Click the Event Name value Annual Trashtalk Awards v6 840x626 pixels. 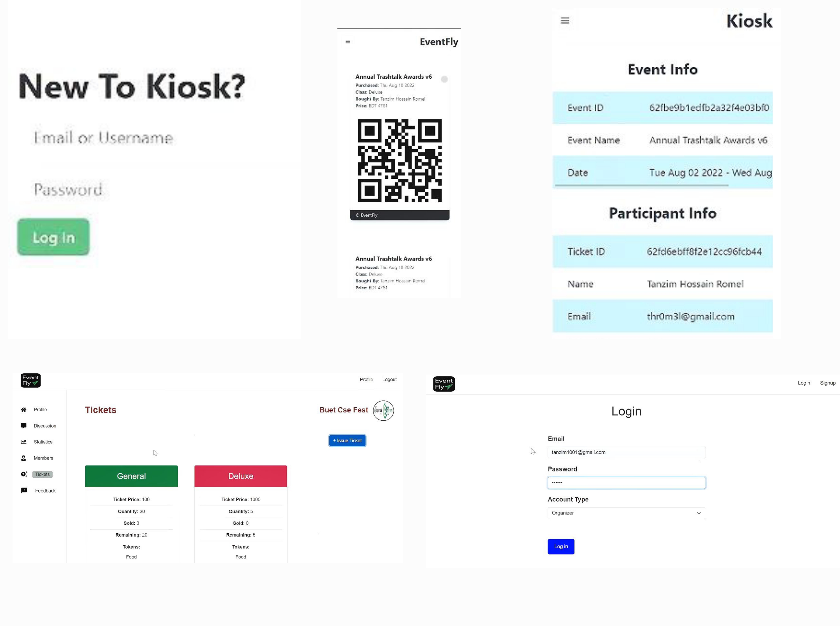708,140
